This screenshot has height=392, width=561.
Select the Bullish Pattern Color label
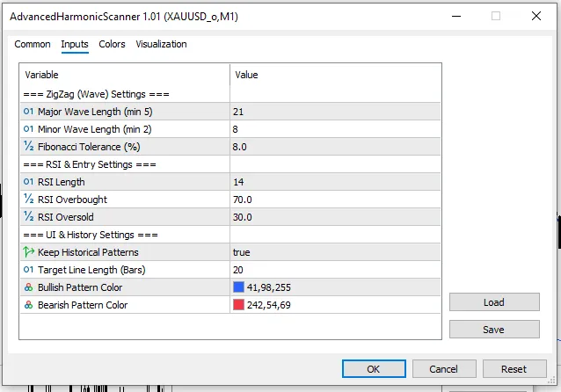click(80, 287)
